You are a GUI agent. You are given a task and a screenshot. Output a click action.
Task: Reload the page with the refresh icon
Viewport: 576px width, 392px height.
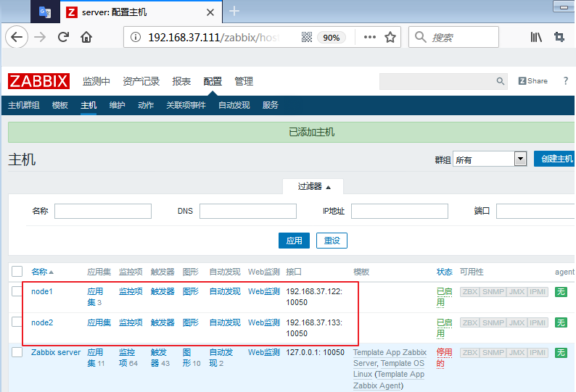pyautogui.click(x=63, y=37)
